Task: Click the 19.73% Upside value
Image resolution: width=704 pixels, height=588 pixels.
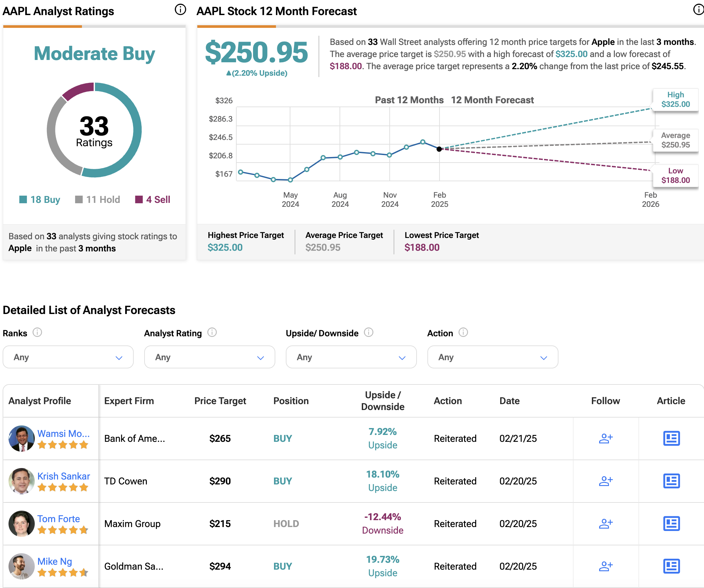Action: click(x=382, y=566)
